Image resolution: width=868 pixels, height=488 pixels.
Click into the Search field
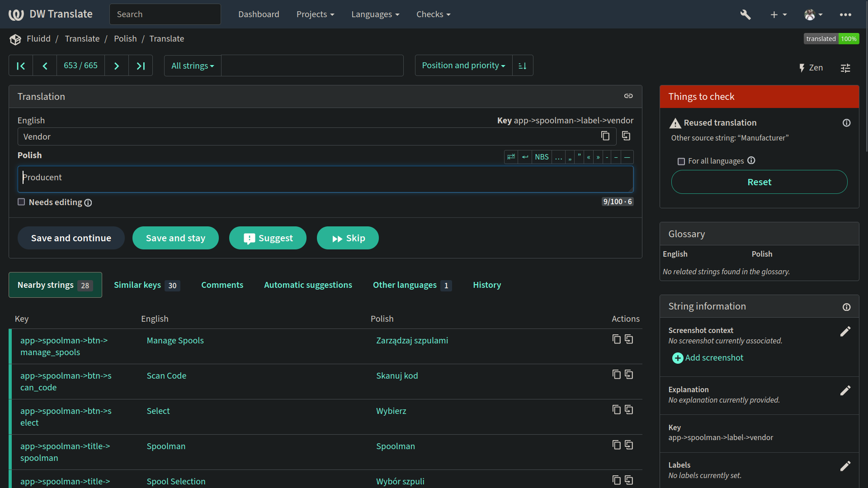tap(165, 14)
